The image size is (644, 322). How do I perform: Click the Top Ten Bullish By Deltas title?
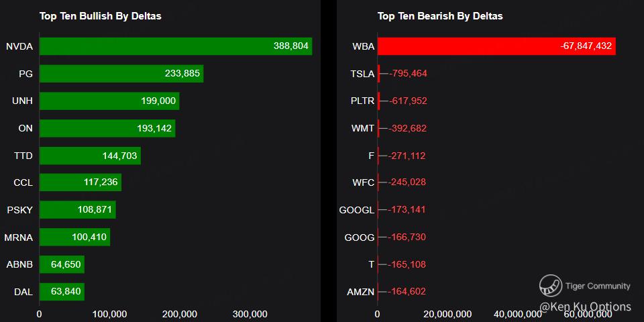tap(100, 16)
